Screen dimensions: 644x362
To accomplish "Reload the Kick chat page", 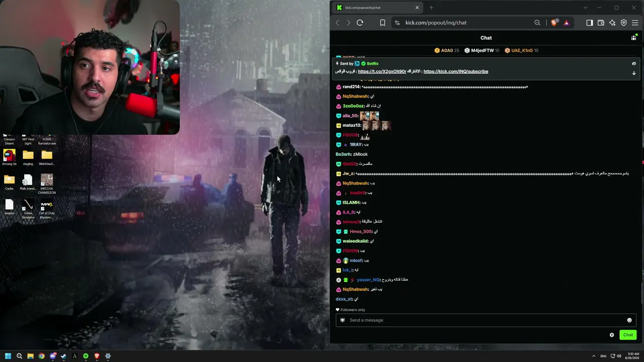I will click(x=360, y=23).
